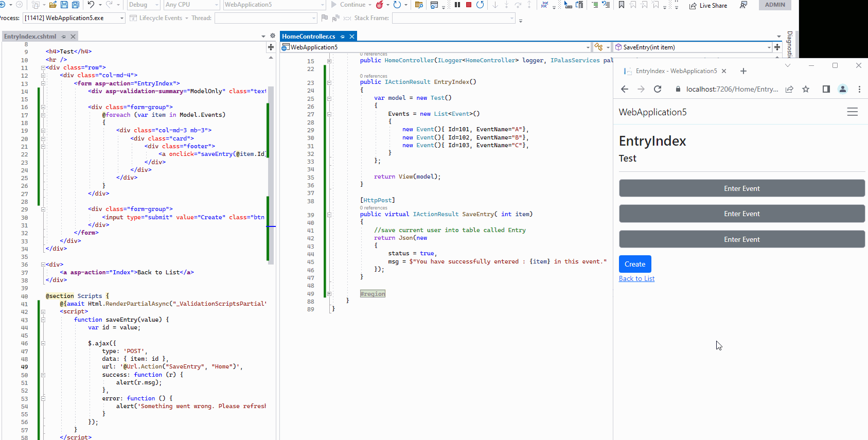Click Step Over arrow icon
The height and width of the screenshot is (440, 868).
(x=518, y=5)
